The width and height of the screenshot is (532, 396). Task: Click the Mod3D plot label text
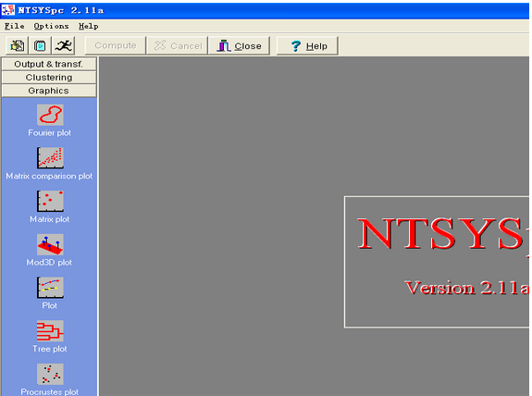click(x=49, y=262)
